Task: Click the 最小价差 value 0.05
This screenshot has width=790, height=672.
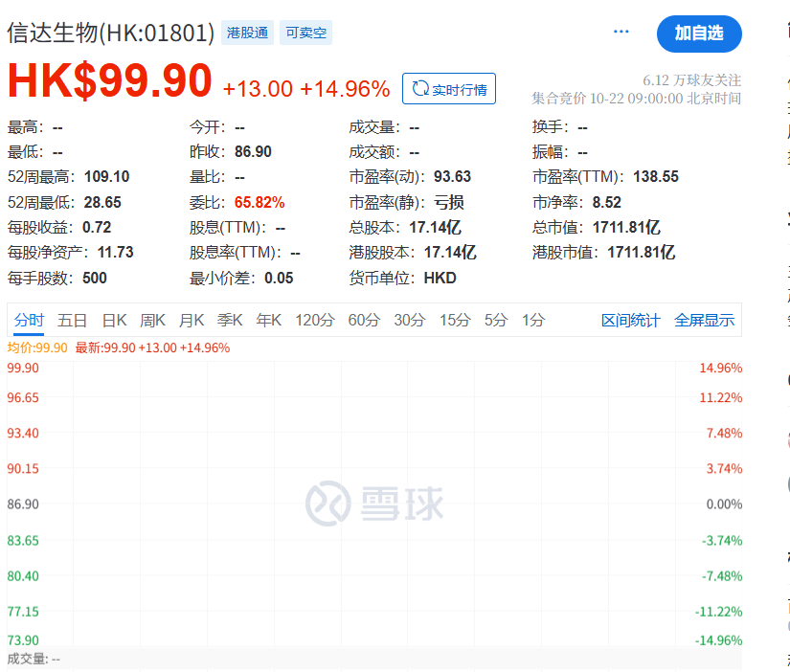Action: click(279, 278)
